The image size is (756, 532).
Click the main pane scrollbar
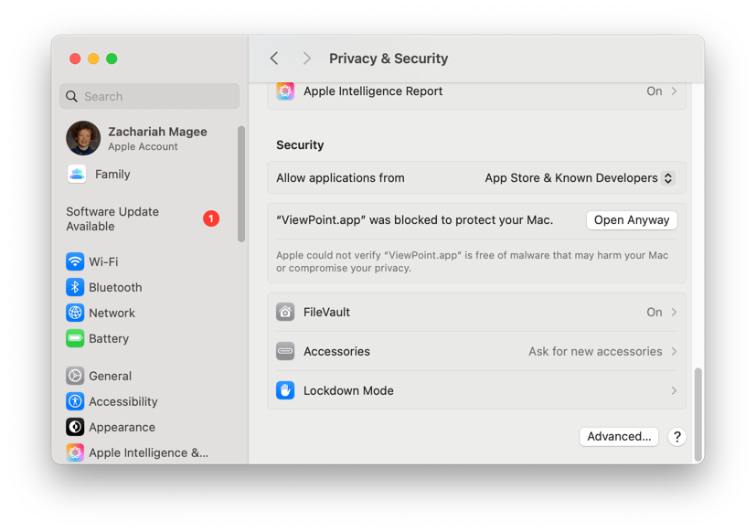tap(697, 415)
